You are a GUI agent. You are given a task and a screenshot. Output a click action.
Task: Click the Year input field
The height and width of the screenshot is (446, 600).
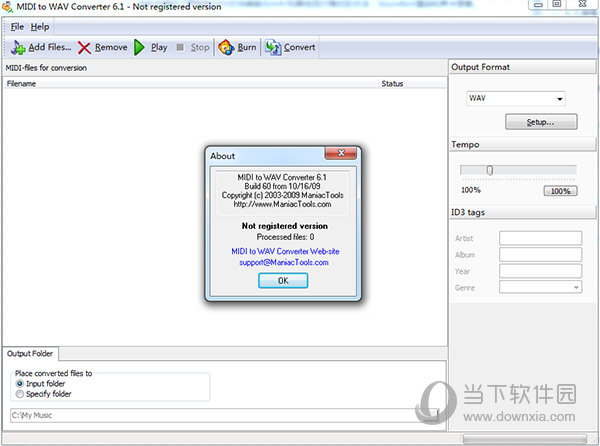[540, 271]
